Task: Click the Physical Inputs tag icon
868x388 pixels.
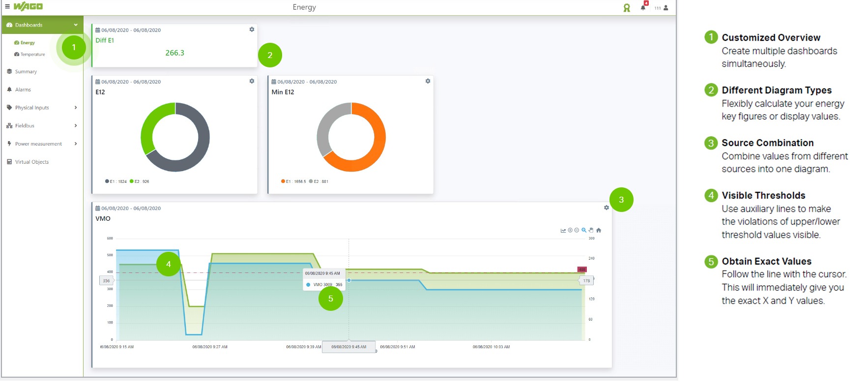Action: click(x=9, y=107)
